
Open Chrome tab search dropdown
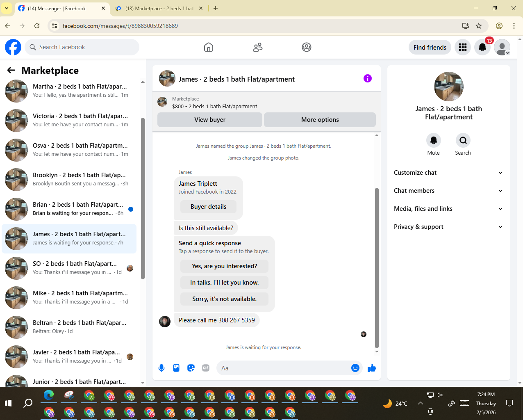click(x=7, y=8)
